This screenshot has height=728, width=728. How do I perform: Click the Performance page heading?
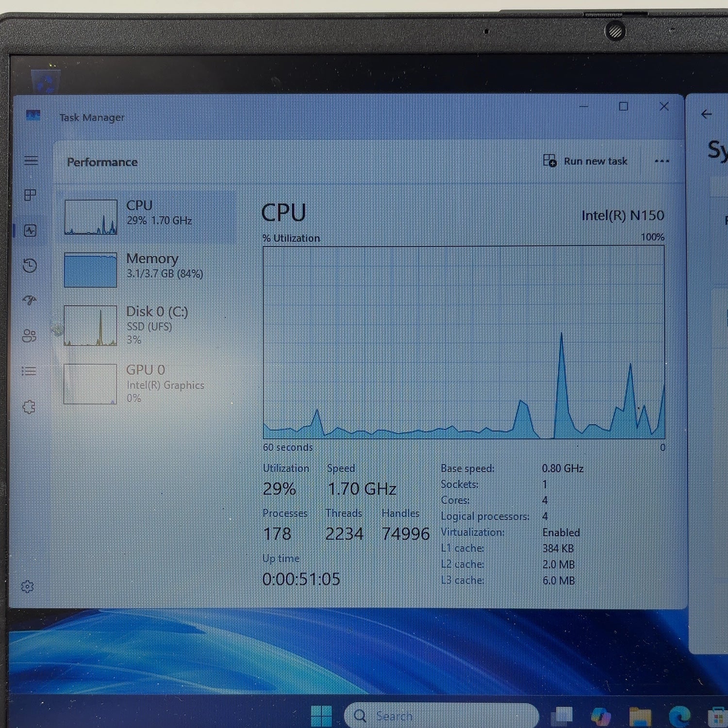point(102,162)
